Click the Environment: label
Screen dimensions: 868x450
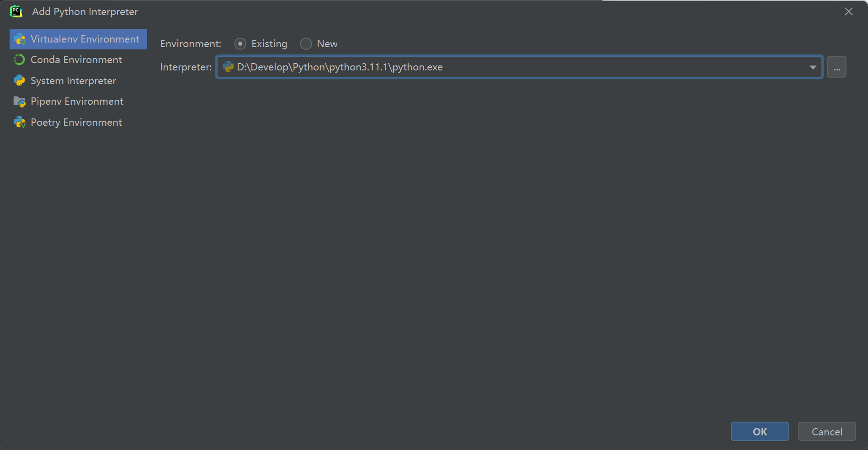[191, 44]
